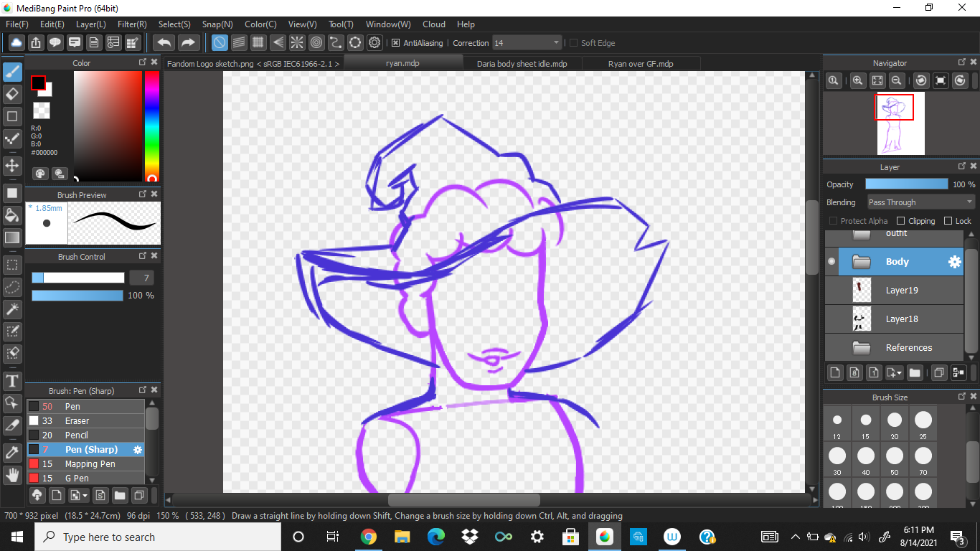Viewport: 980px width, 551px height.
Task: Open Pen (Sharp) brush settings gear
Action: [138, 450]
